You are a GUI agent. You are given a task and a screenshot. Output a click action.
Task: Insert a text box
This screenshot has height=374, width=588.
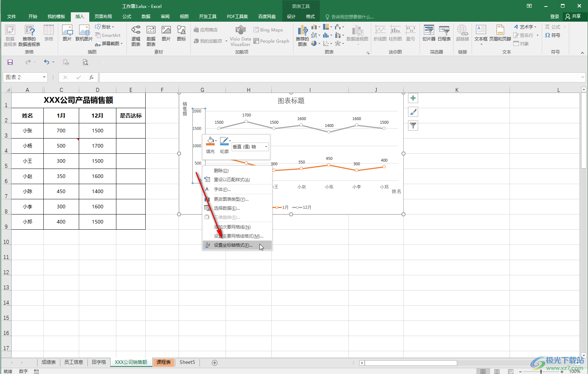[481, 35]
